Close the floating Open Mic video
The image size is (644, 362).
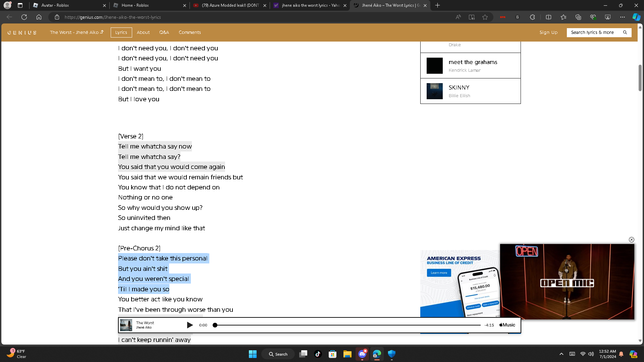[632, 240]
